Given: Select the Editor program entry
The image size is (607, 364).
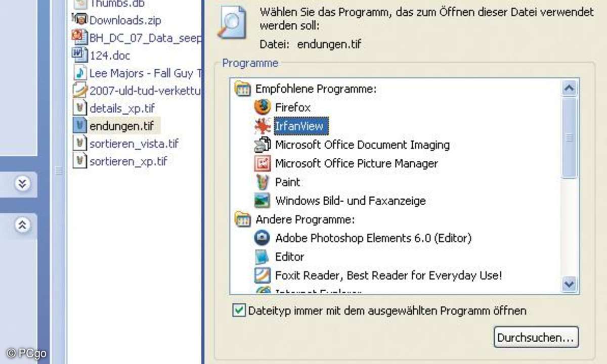Looking at the screenshot, I should (290, 257).
